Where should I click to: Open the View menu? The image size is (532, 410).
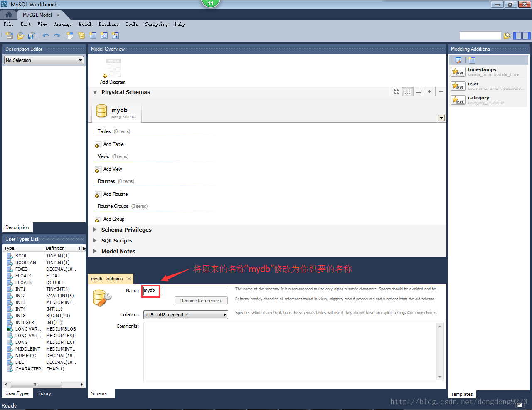[x=42, y=24]
